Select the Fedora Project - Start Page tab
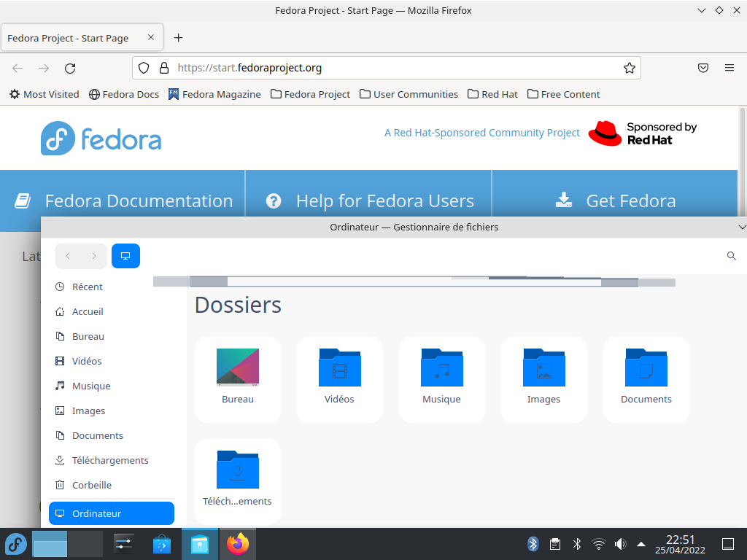The image size is (747, 560). [82, 38]
